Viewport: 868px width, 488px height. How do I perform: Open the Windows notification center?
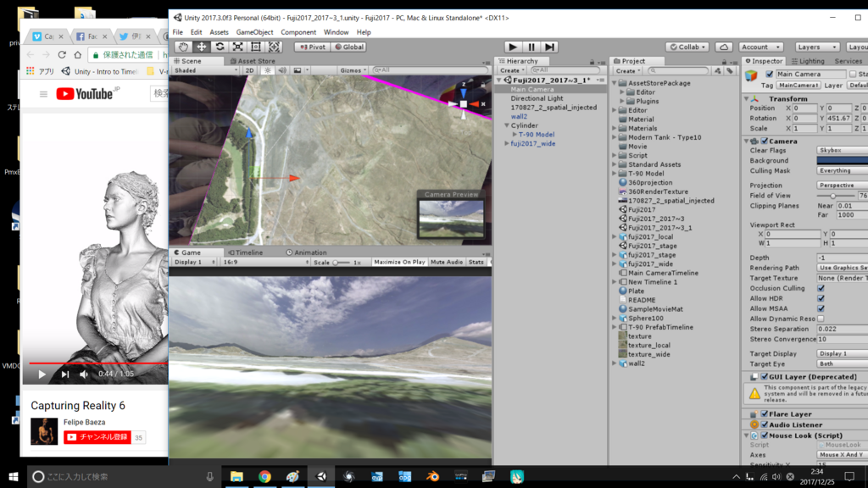[x=849, y=476]
